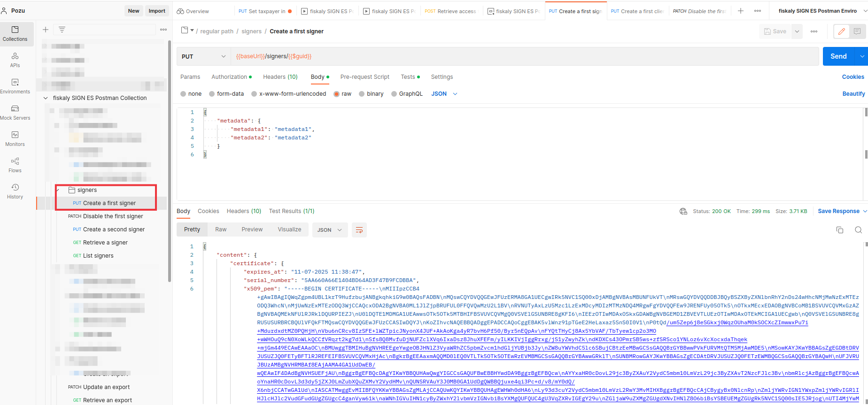Click the plus icon to create new collection
Screen dimensions: 868x405
coord(46,30)
